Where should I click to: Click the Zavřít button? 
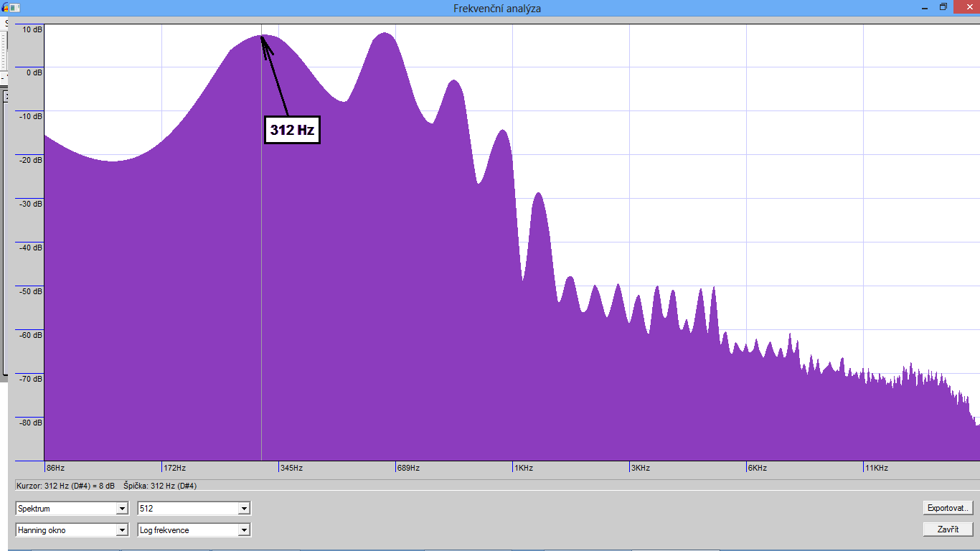pyautogui.click(x=948, y=529)
